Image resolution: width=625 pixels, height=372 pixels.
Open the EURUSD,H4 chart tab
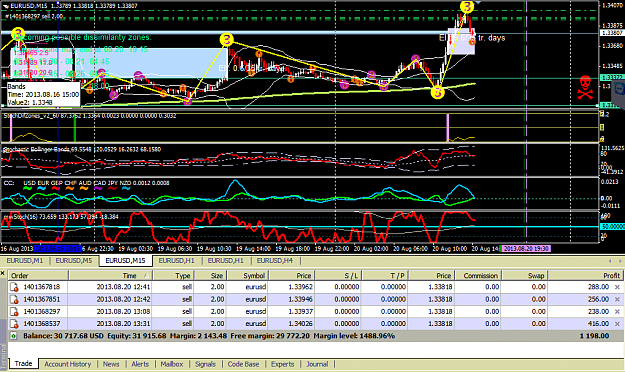point(275,261)
